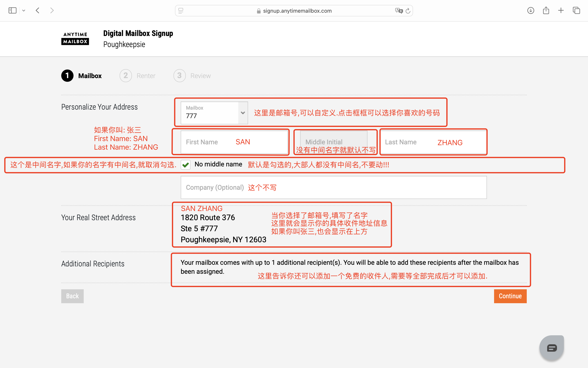588x368 pixels.
Task: Click the 1820 Route 376 address line
Action: [x=208, y=217]
